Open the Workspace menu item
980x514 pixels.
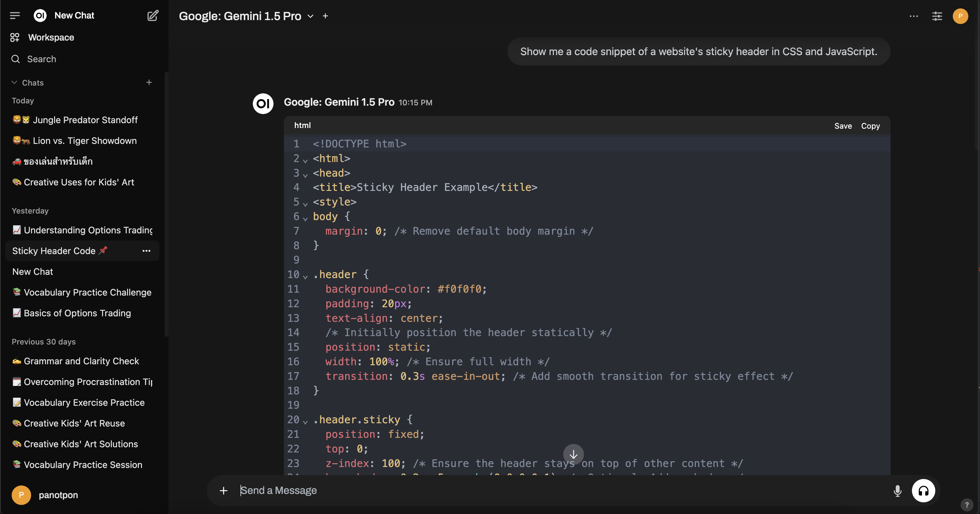click(51, 37)
